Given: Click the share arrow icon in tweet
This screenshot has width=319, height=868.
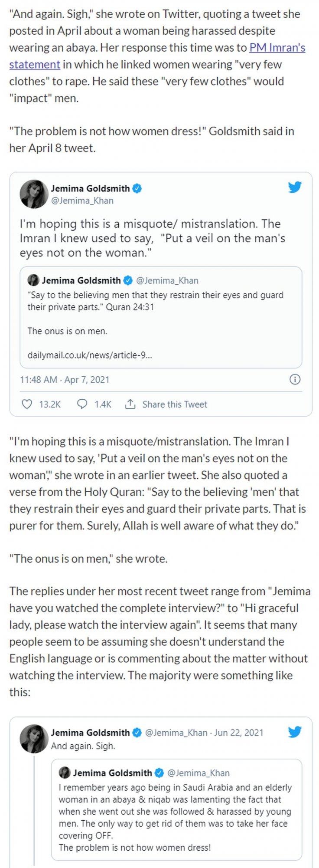Looking at the screenshot, I should point(130,404).
